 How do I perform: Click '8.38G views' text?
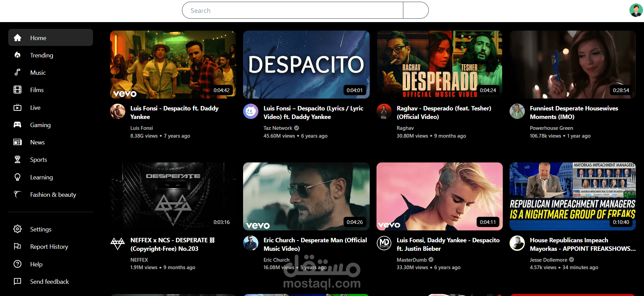tap(144, 136)
